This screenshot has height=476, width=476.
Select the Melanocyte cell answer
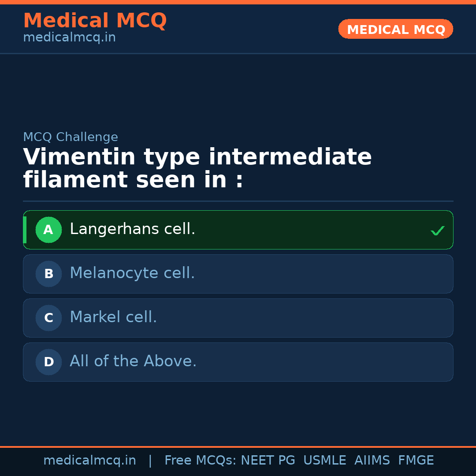(x=132, y=273)
